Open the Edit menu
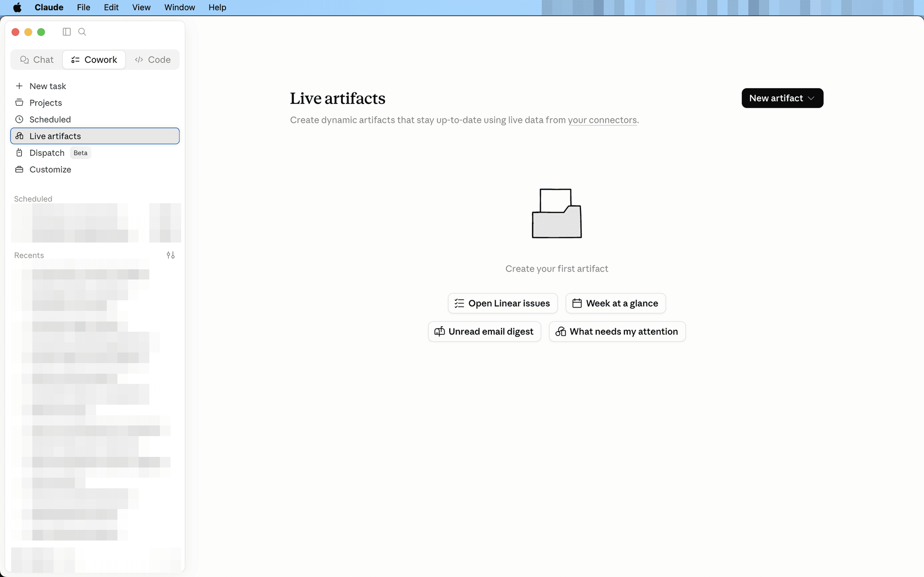Screen dimensions: 924x577 111,7
